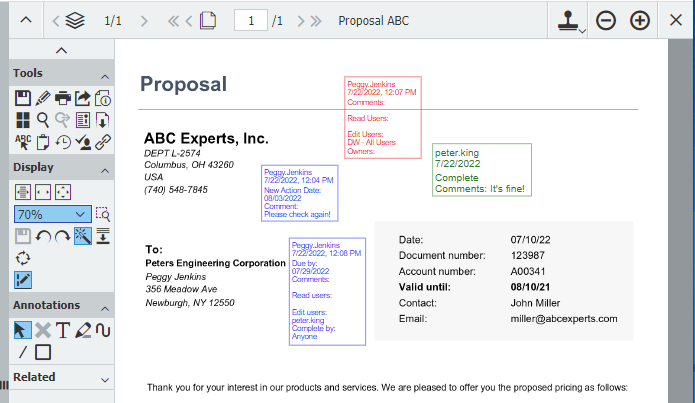This screenshot has height=403, width=695.
Task: Zoom in with the plus button
Action: point(640,20)
